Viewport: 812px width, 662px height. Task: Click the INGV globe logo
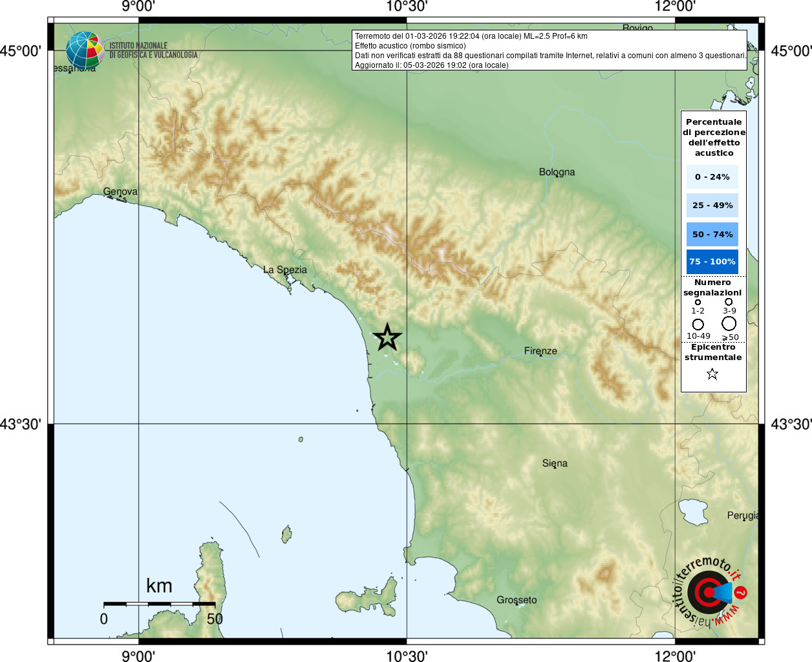tap(85, 50)
